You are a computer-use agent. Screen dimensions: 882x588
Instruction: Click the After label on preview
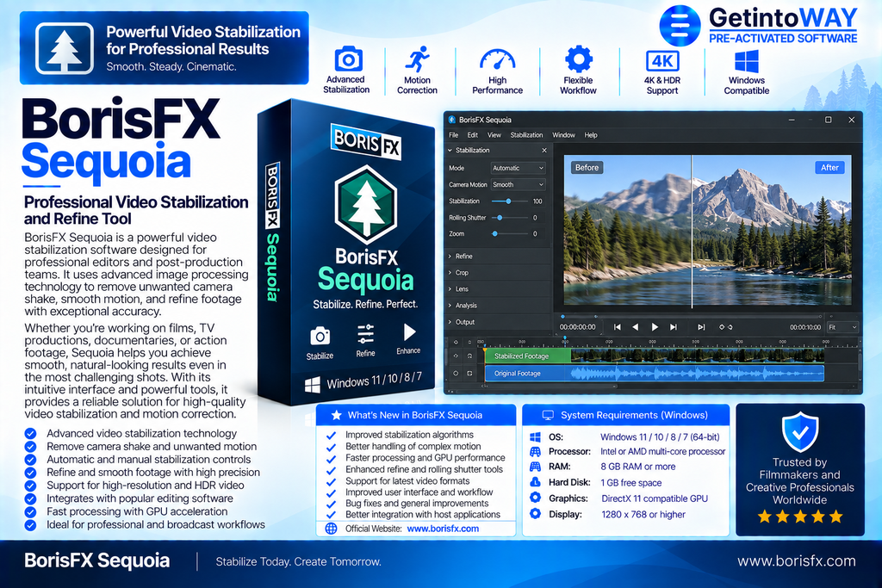click(829, 168)
